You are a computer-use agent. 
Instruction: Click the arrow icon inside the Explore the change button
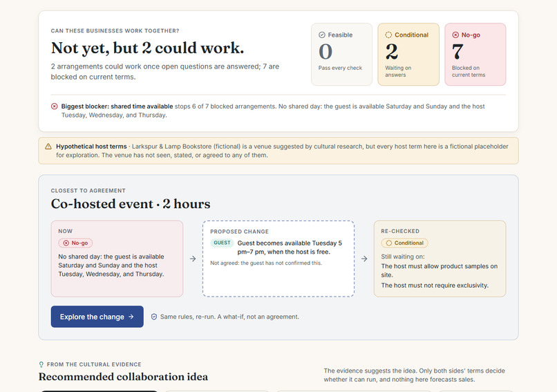pos(131,317)
